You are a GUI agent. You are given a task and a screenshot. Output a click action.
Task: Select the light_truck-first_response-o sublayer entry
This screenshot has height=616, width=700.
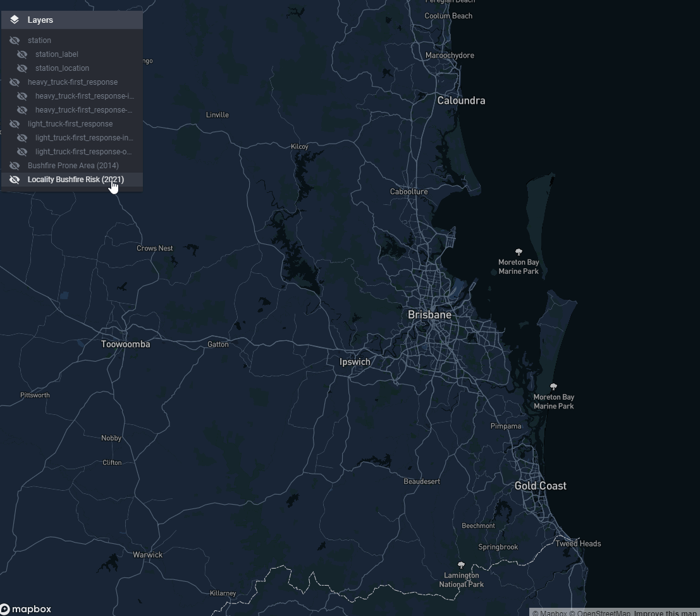(x=84, y=151)
